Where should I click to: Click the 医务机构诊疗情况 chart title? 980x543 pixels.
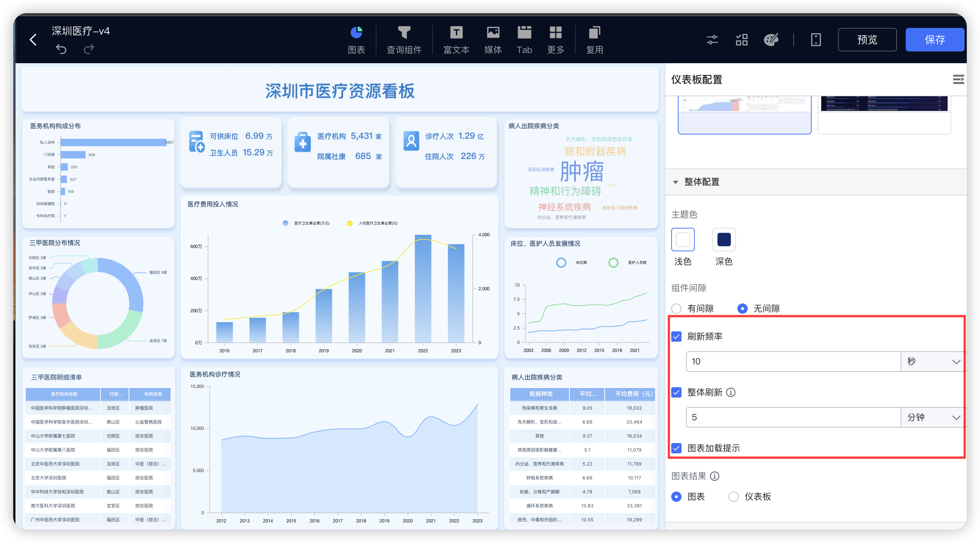pyautogui.click(x=215, y=374)
